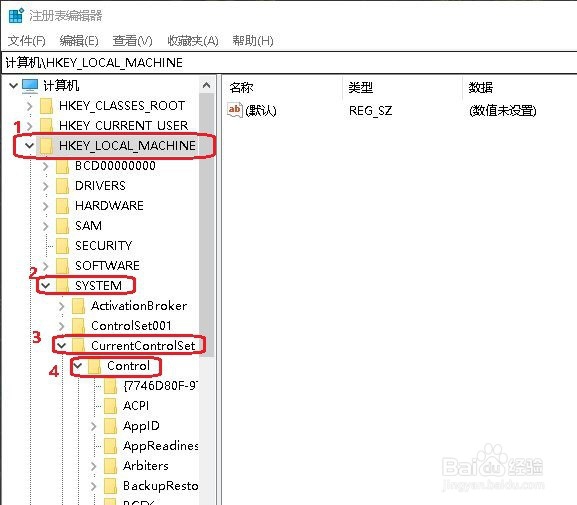Expand the SOFTWARE key
The image size is (577, 505).
coord(46,265)
